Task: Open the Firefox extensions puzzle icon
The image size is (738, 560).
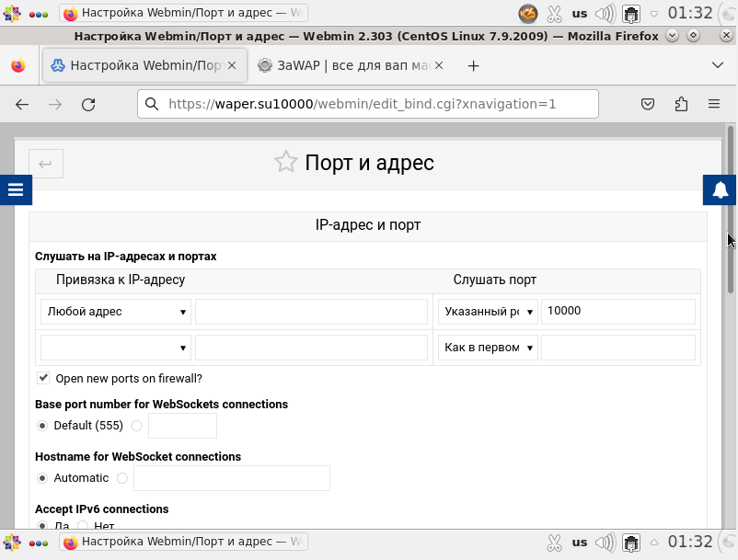Action: point(681,104)
